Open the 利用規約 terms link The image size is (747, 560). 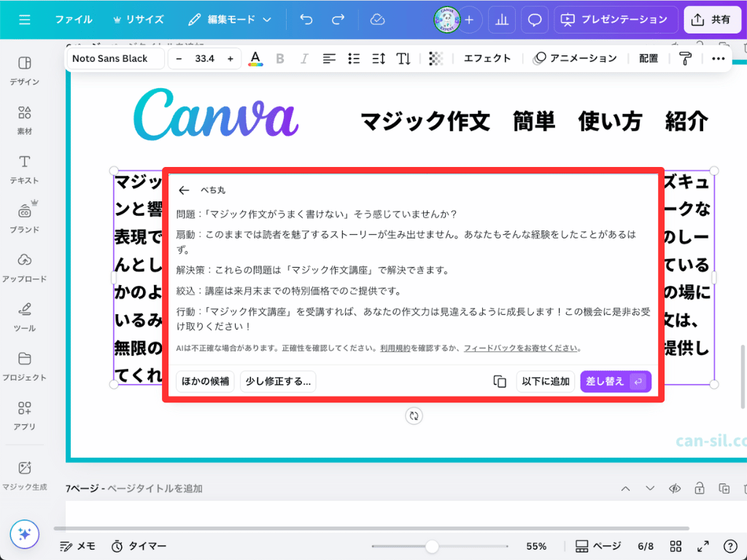(x=395, y=348)
